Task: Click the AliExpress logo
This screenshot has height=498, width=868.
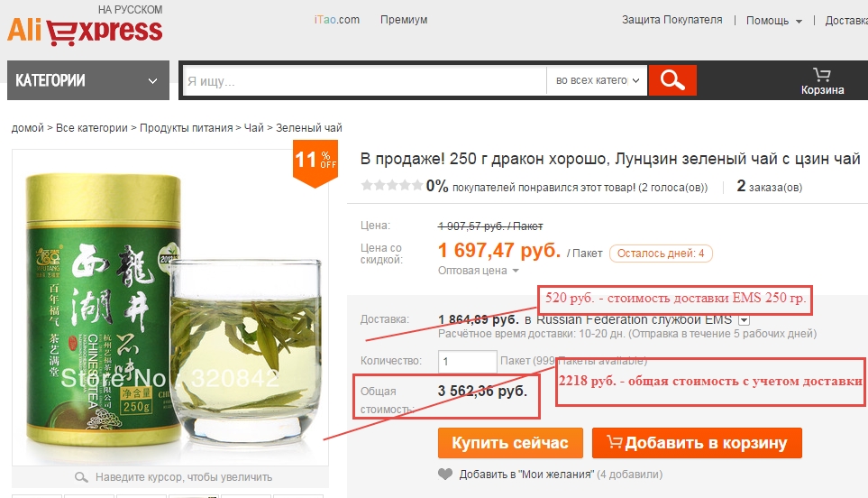Action: coord(85,26)
